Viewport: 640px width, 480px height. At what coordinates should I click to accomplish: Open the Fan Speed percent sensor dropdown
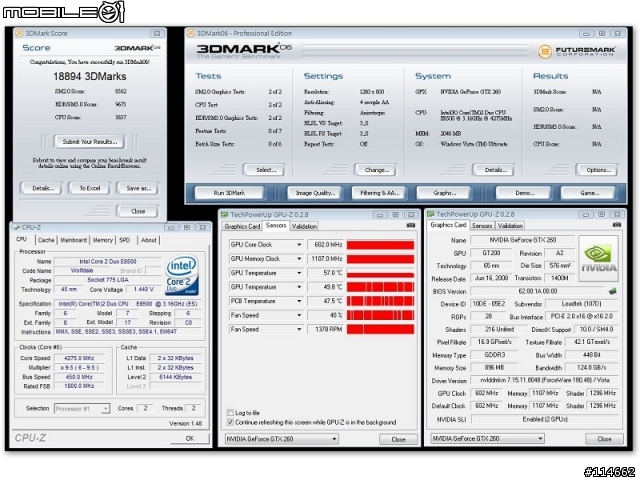coord(299,316)
